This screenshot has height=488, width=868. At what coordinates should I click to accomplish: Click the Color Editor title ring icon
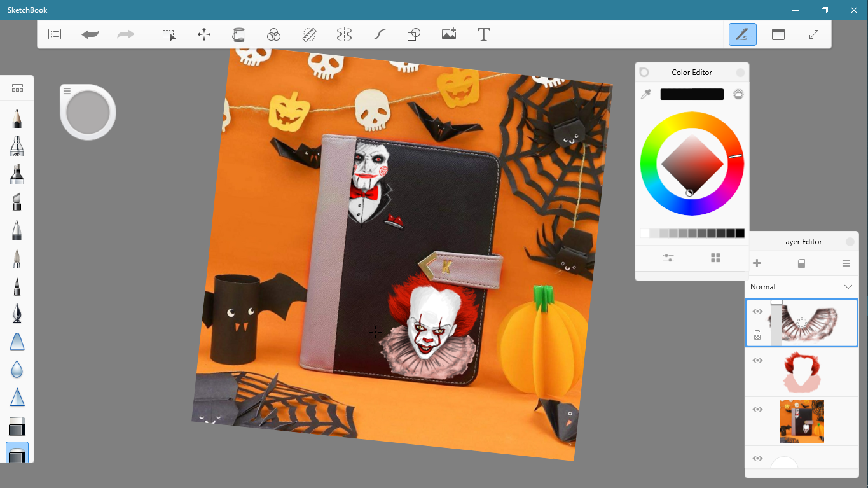tap(644, 73)
